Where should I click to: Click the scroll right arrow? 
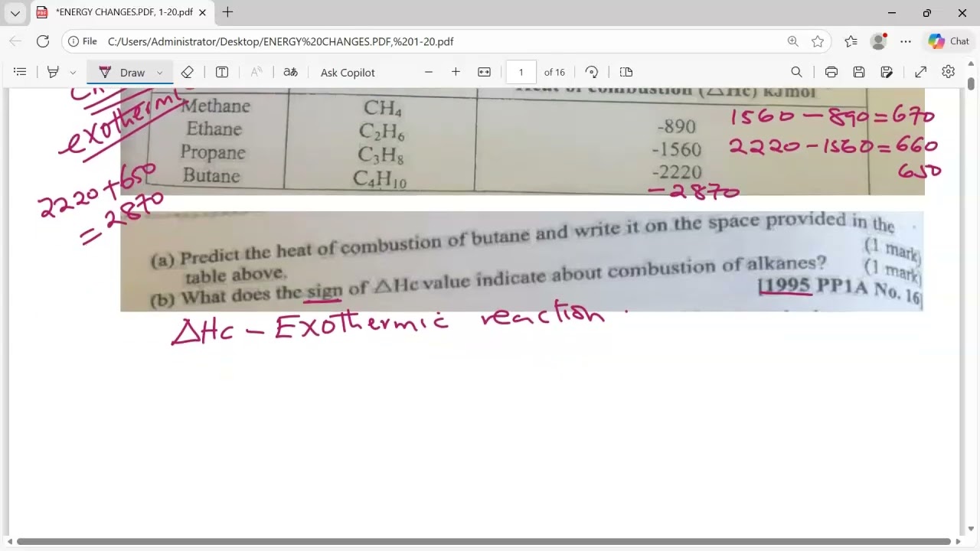tap(957, 542)
